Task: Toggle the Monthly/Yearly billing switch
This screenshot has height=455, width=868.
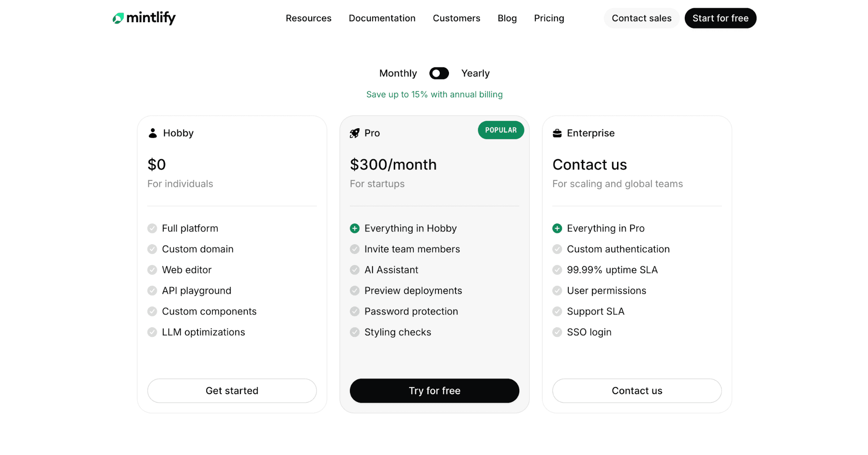Action: (439, 73)
